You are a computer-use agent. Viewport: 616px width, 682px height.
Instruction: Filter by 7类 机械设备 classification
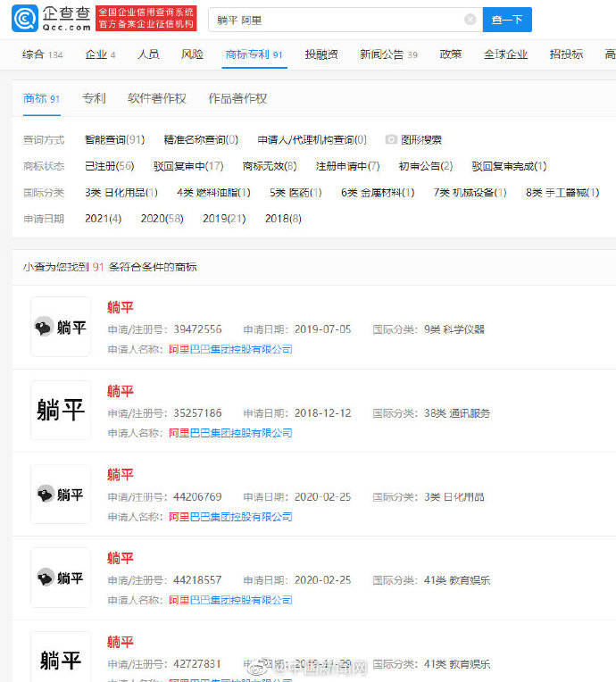click(x=470, y=192)
